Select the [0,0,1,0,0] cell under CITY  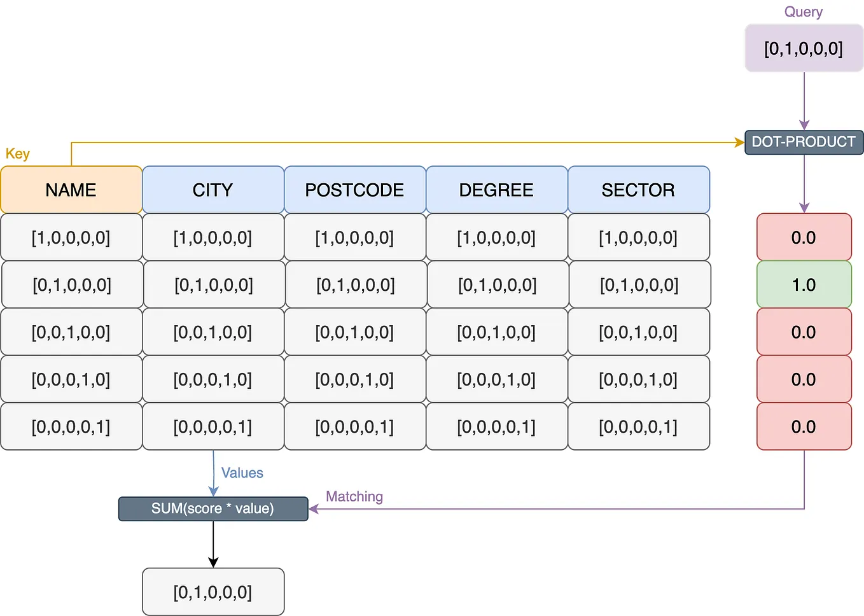click(x=213, y=332)
